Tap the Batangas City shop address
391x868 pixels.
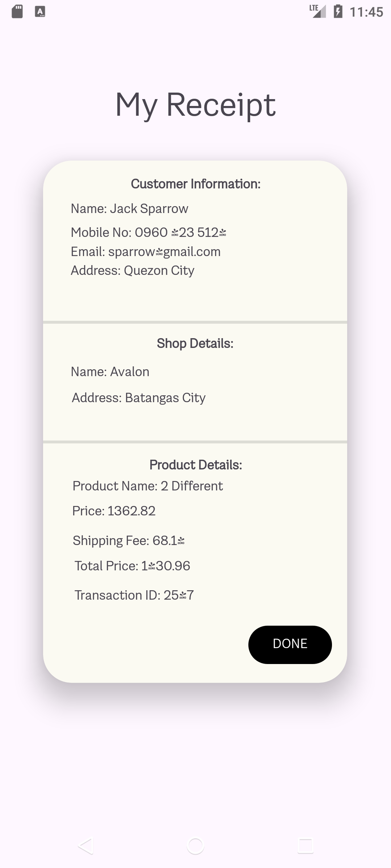point(139,398)
